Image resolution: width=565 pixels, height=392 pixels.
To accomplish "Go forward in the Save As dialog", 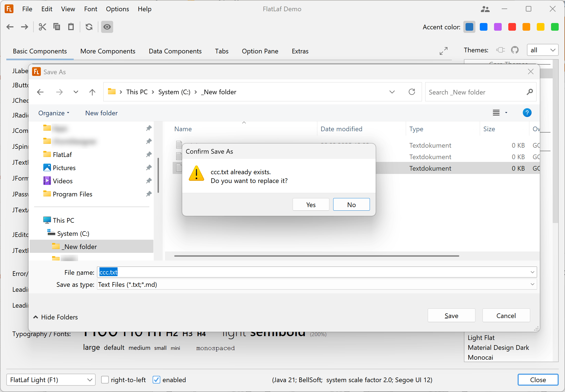I will click(59, 92).
